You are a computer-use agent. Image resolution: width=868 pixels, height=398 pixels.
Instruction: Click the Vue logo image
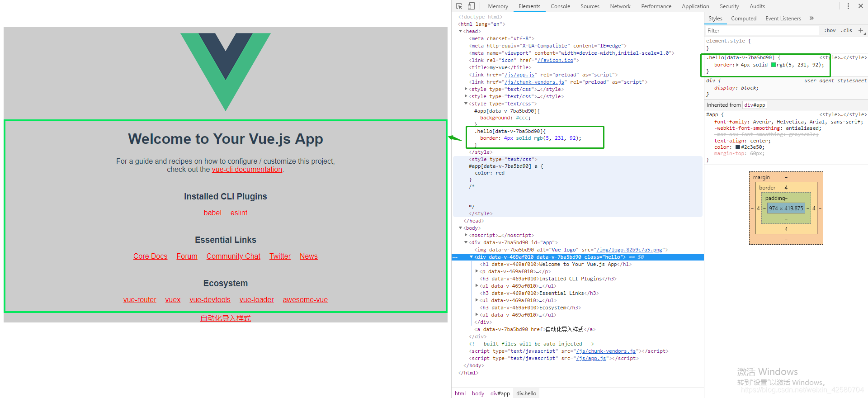tap(226, 72)
